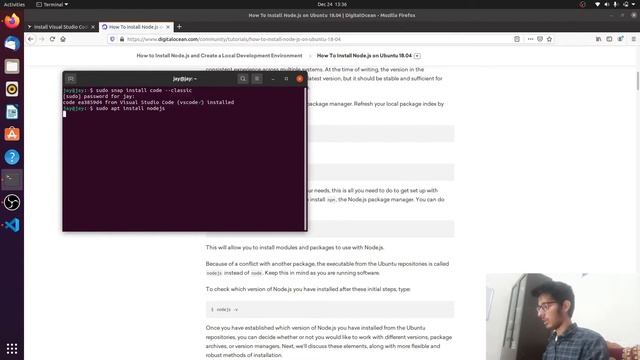Image resolution: width=640 pixels, height=360 pixels.
Task: Switch to Install Visual Studio Code tab
Action: tap(61, 27)
